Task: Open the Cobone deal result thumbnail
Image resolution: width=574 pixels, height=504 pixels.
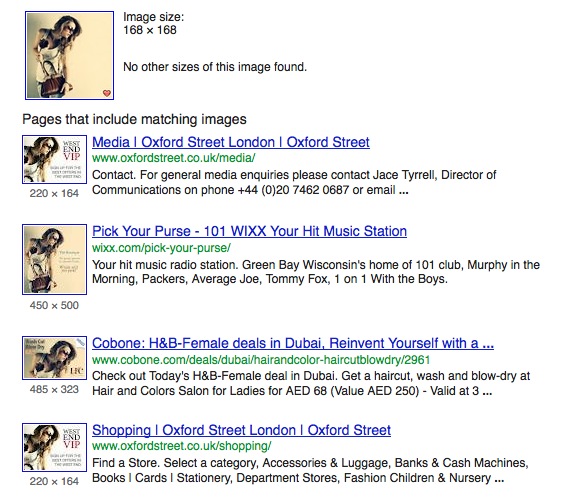Action: [55, 358]
